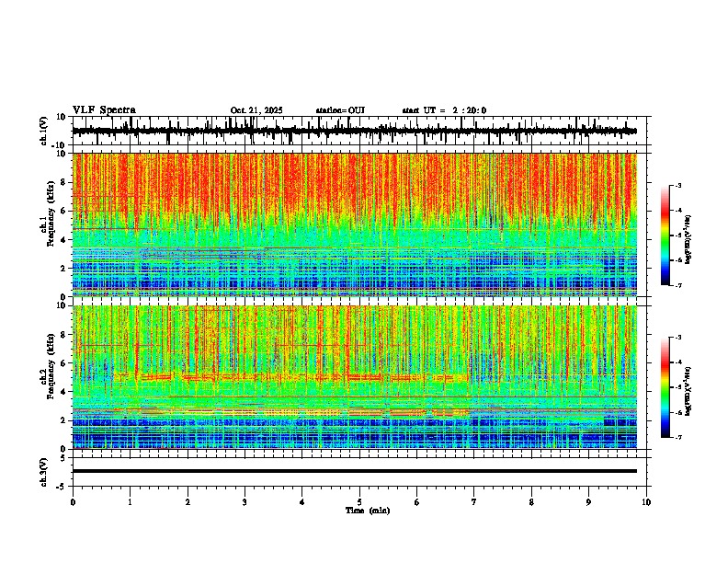The height and width of the screenshot is (563, 728).
Task: Click the time axis tick label "8"
Action: (531, 502)
